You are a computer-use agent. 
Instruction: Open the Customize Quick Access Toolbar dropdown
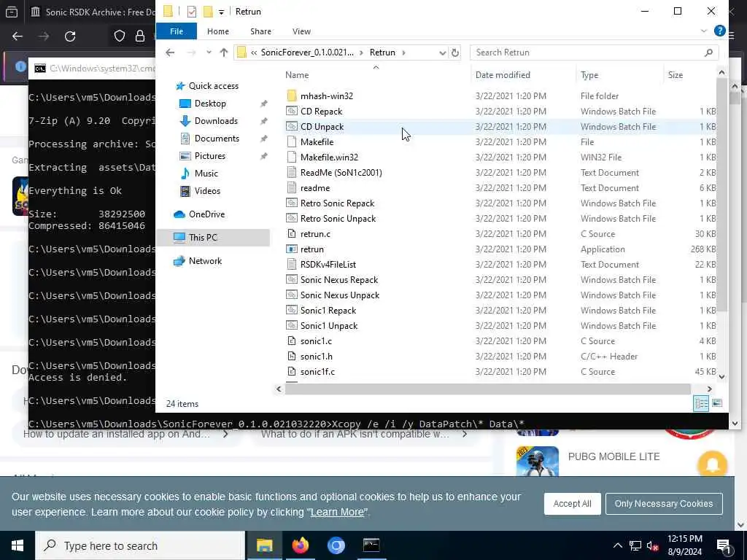click(222, 12)
